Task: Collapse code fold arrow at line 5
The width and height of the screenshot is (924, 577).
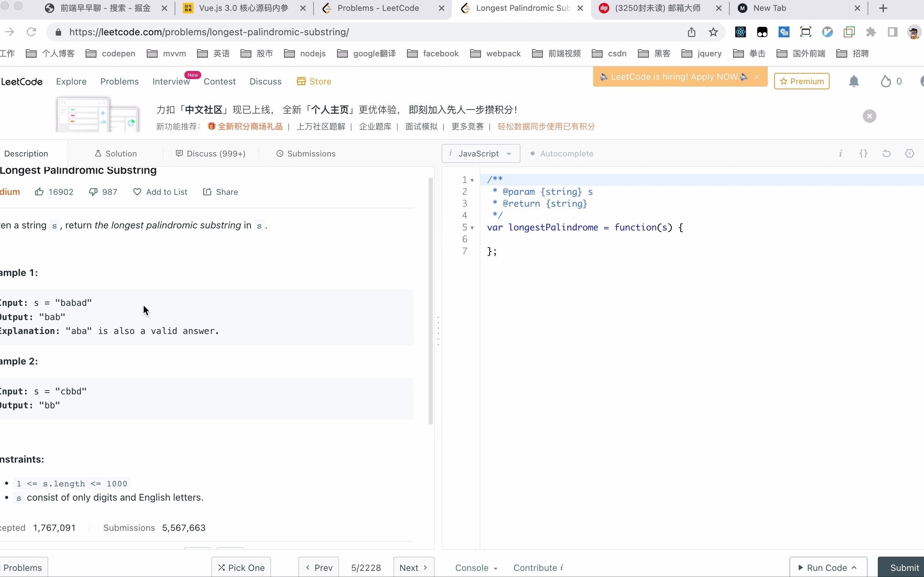Action: pos(472,228)
